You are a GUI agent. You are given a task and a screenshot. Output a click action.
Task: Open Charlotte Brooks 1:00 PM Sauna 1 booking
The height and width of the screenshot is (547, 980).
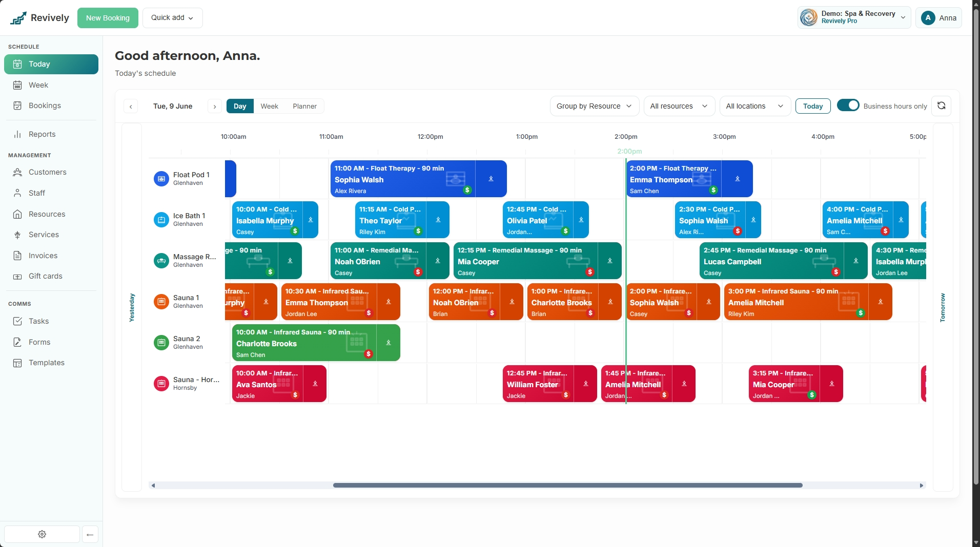[574, 302]
